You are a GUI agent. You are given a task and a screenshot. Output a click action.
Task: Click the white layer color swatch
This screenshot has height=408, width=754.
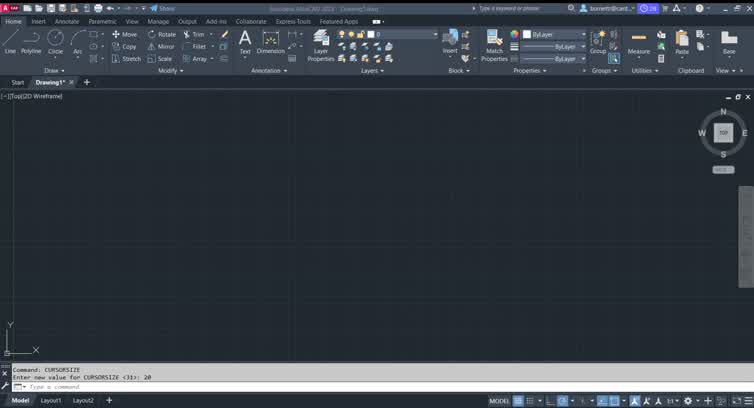pyautogui.click(x=371, y=34)
